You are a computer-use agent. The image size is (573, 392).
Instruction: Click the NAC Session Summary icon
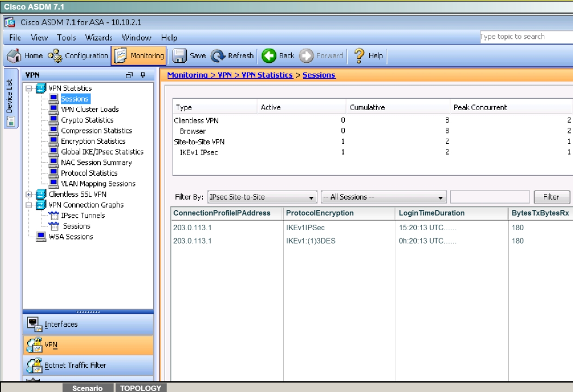(x=54, y=163)
